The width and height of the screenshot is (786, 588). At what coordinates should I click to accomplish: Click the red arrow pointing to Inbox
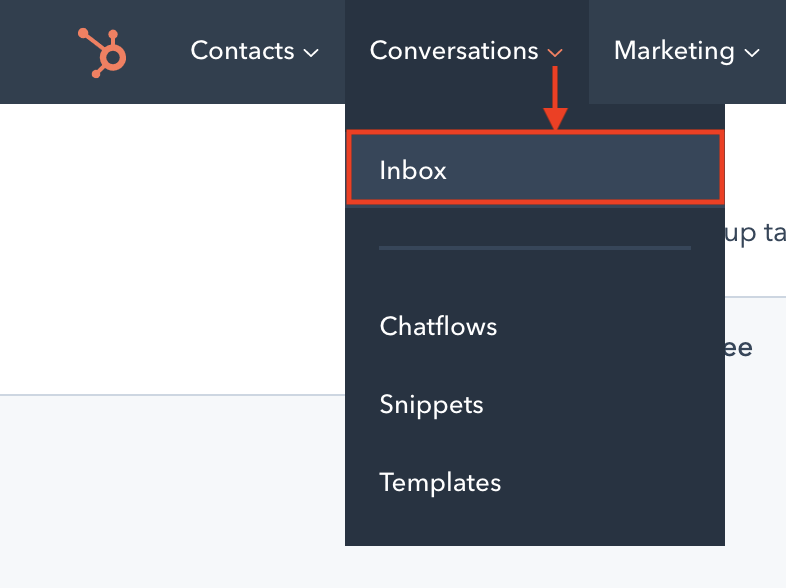[555, 98]
